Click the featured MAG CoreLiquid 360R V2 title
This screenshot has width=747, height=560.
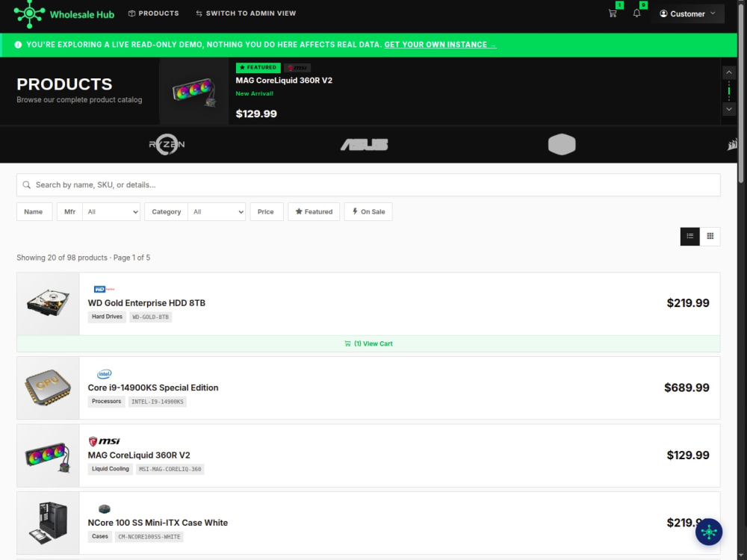pyautogui.click(x=284, y=81)
